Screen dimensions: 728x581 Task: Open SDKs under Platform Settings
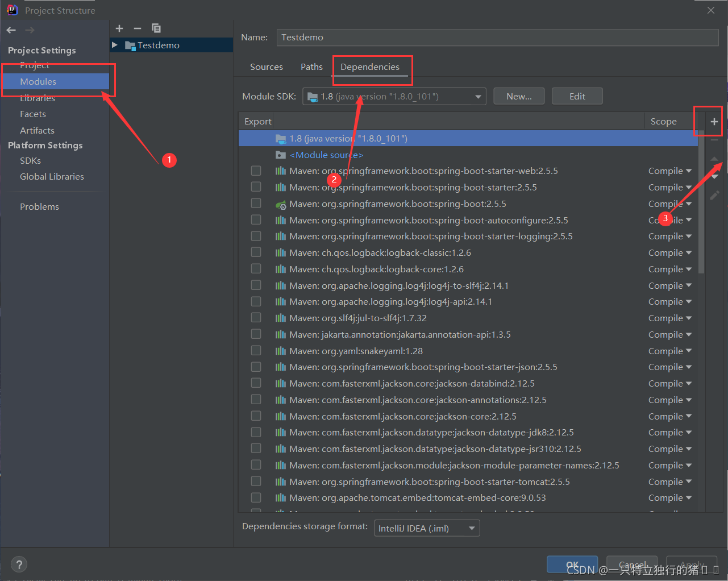[30, 160]
